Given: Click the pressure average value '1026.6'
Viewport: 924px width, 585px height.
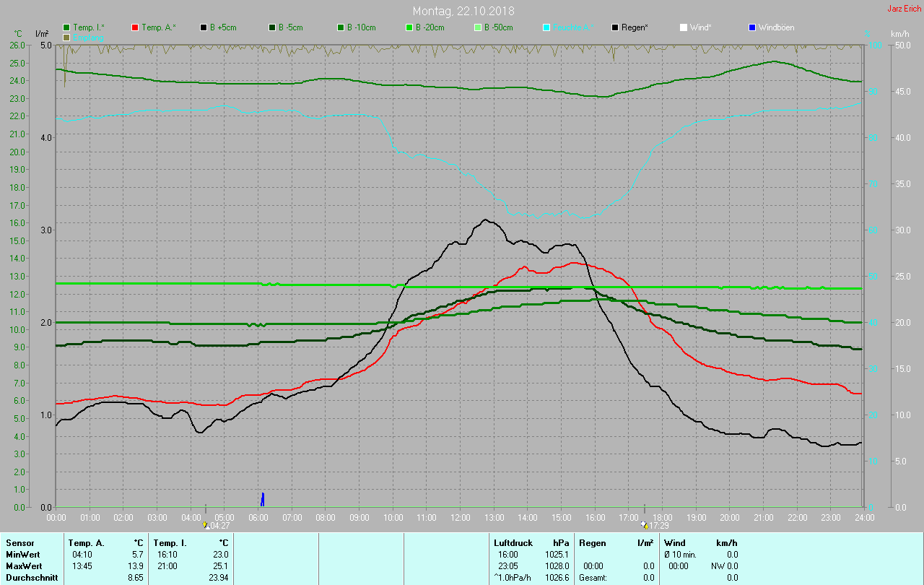Looking at the screenshot, I should pos(557,578).
